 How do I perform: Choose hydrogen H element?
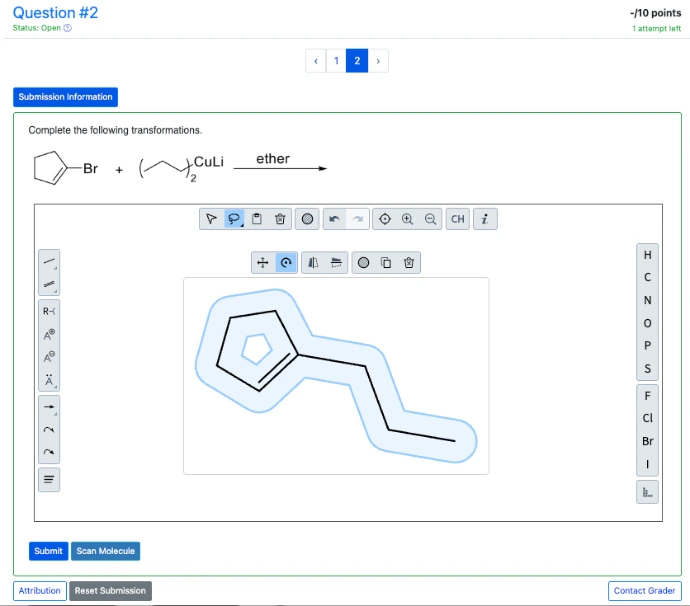tap(647, 255)
